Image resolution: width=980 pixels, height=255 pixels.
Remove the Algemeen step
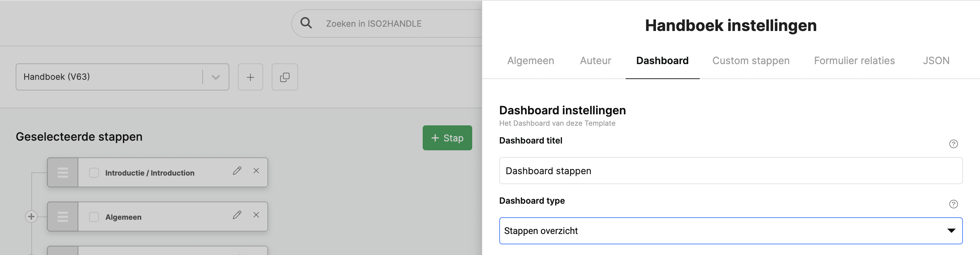click(x=256, y=215)
